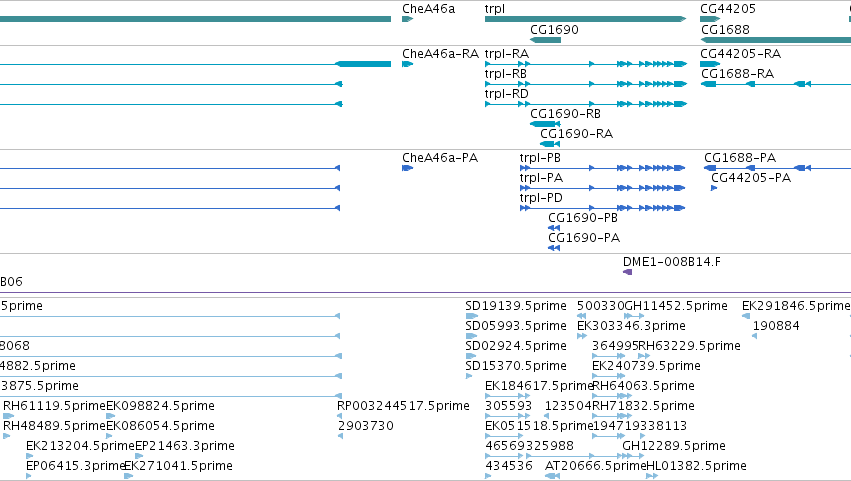Screen dimensions: 851x481
Task: Select the 434536 EST label
Action: pos(508,466)
